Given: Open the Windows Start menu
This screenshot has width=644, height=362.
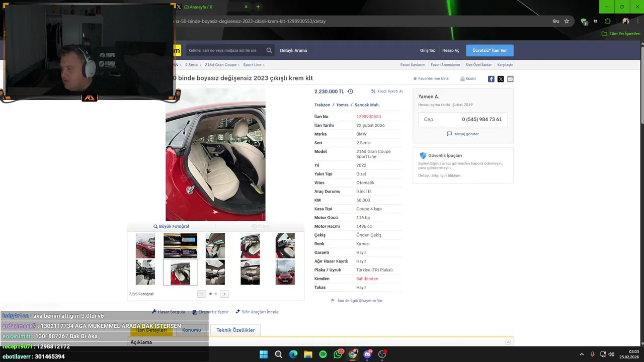Looking at the screenshot, I should 264,354.
